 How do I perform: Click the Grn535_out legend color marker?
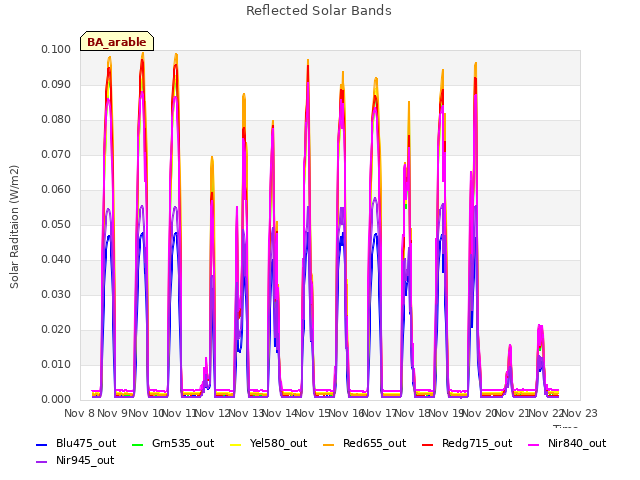coord(138,444)
